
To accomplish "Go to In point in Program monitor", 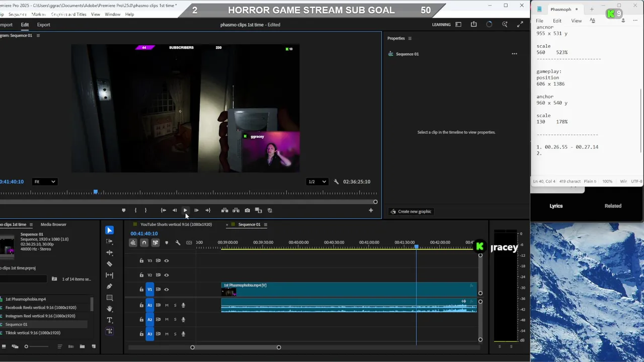I will [163, 210].
